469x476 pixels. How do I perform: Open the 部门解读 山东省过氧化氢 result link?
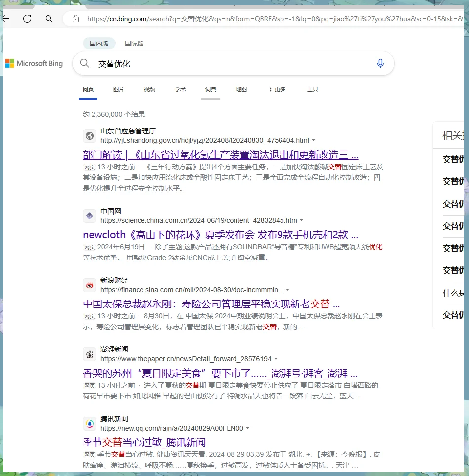221,155
